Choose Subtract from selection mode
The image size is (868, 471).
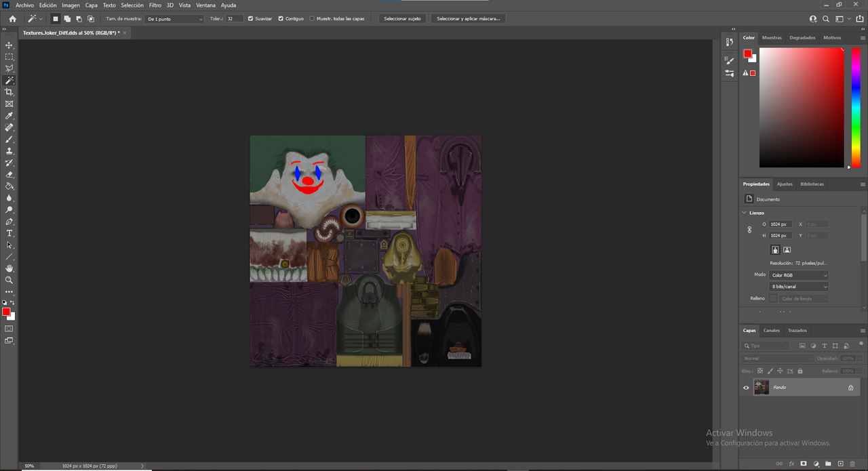[x=79, y=19]
